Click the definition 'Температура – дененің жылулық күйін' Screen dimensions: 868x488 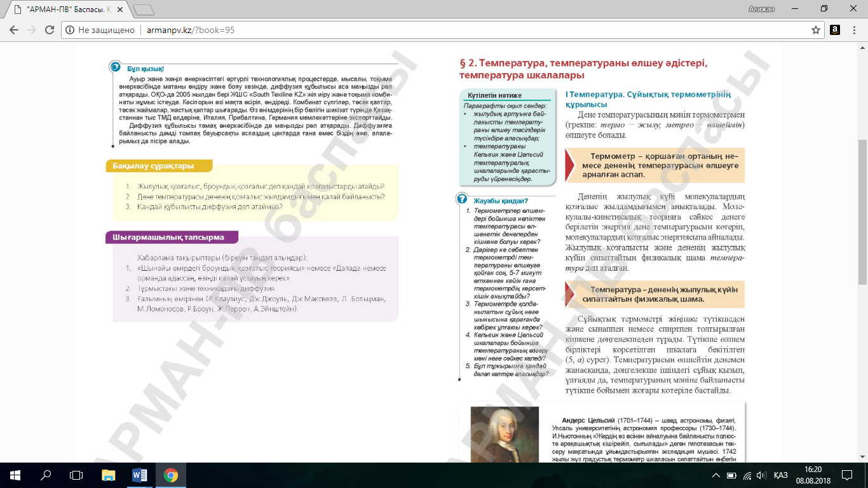(654, 294)
